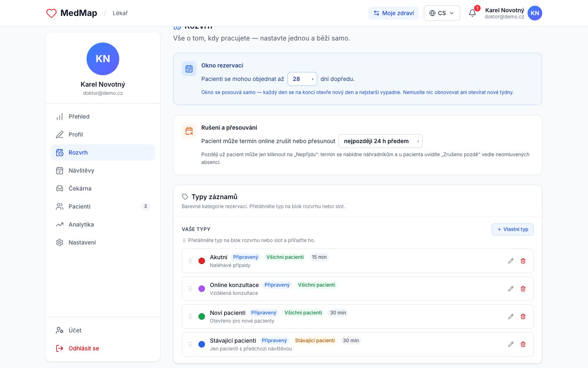Edit the Stávající pacienti type

pos(511,344)
